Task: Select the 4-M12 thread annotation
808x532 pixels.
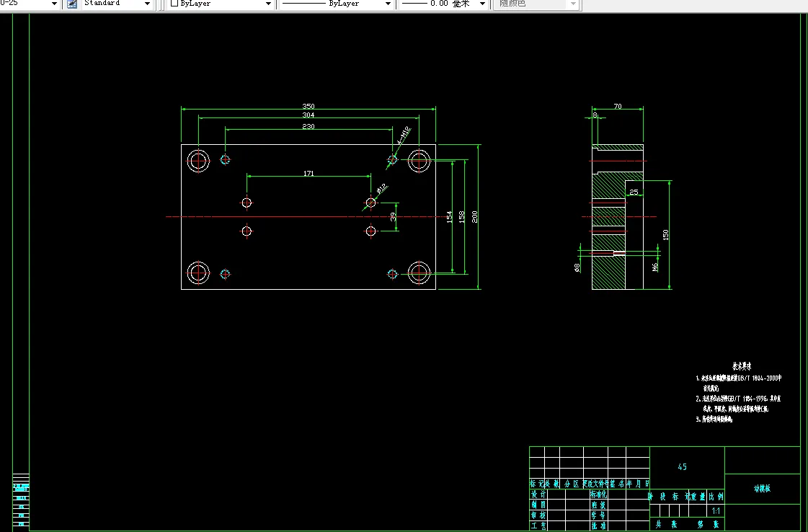Action: tap(404, 135)
